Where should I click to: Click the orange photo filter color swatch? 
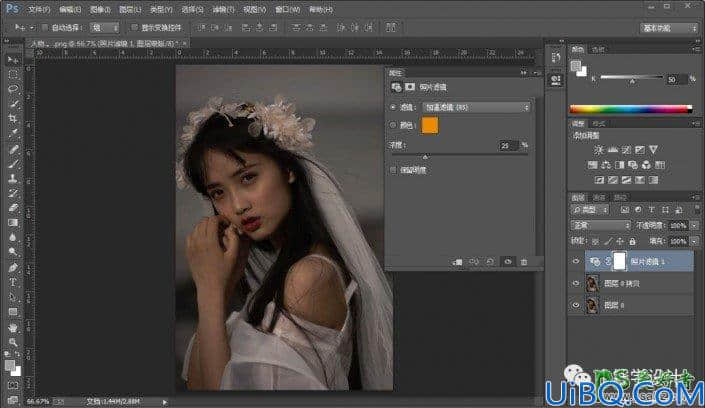coord(429,126)
